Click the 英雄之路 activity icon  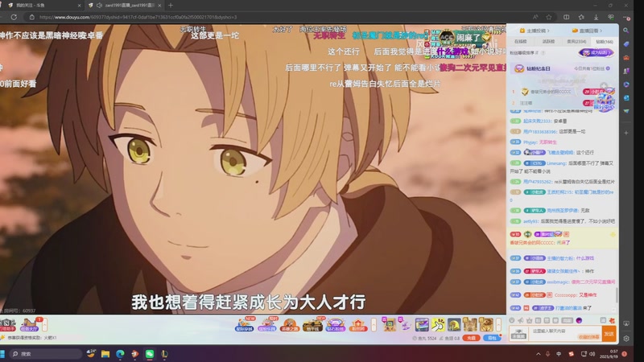pyautogui.click(x=290, y=325)
